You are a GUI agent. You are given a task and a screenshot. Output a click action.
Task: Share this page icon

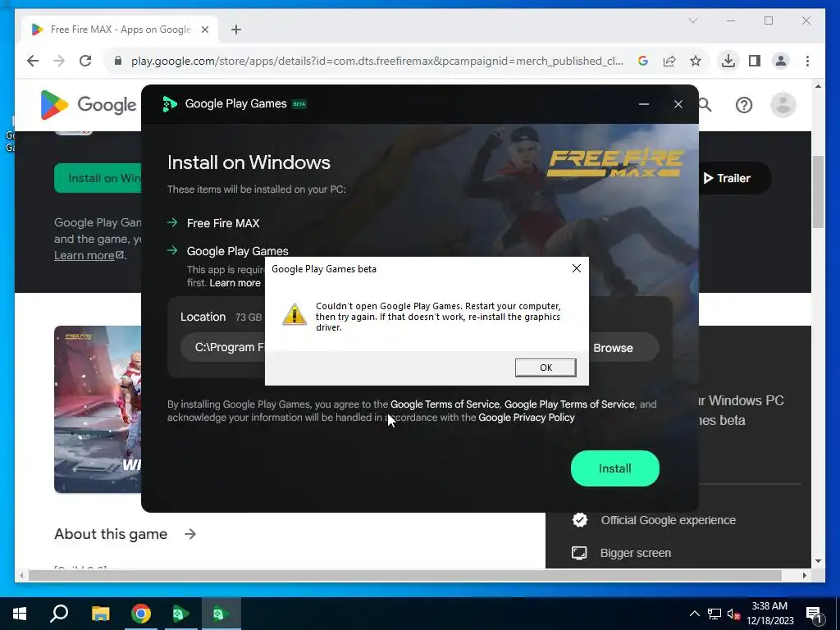click(x=669, y=61)
